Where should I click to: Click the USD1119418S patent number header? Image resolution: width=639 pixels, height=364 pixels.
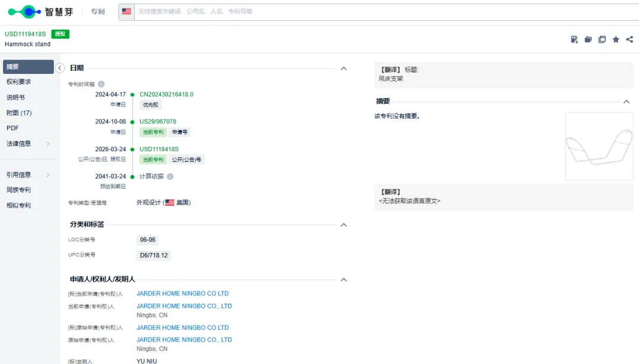25,34
